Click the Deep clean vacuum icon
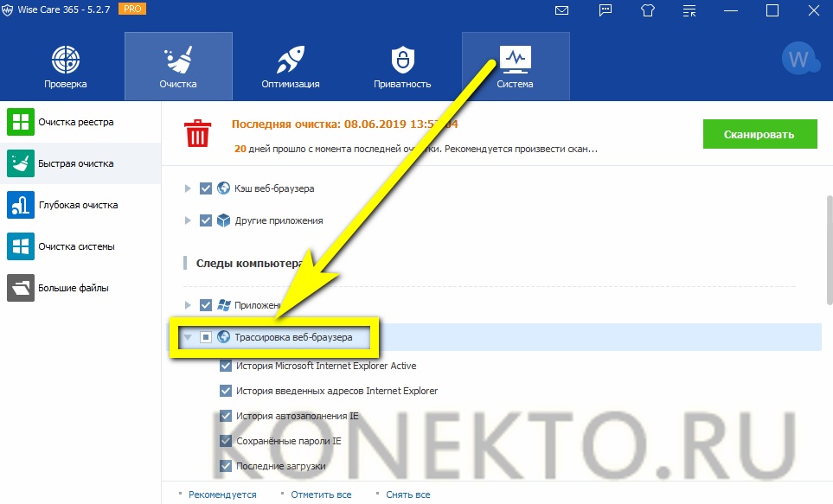Viewport: 833px width, 504px height. coord(21,205)
